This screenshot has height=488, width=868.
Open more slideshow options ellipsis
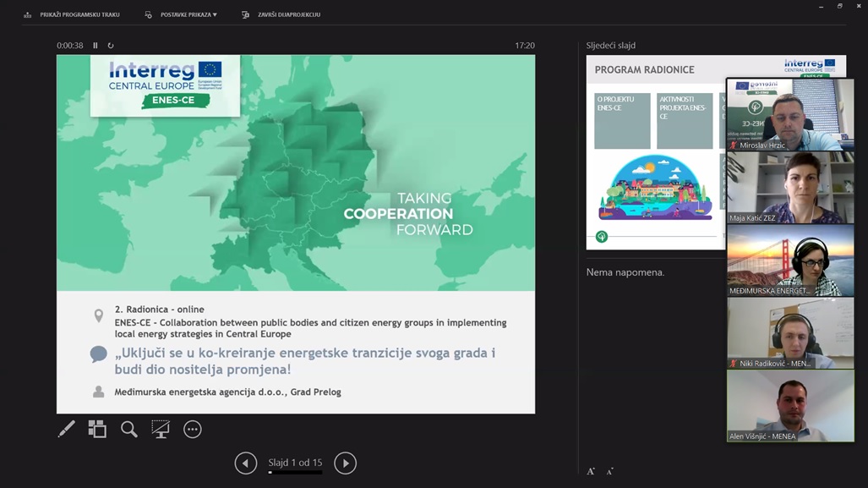[x=193, y=430]
